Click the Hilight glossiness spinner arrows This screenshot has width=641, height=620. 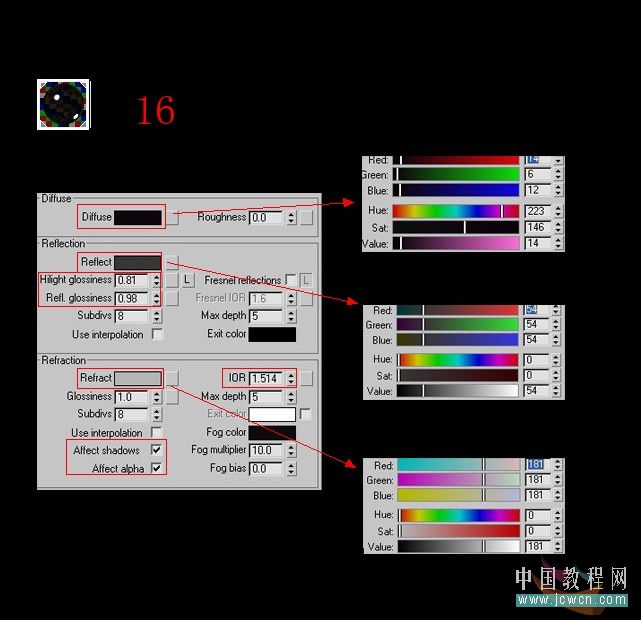157,280
